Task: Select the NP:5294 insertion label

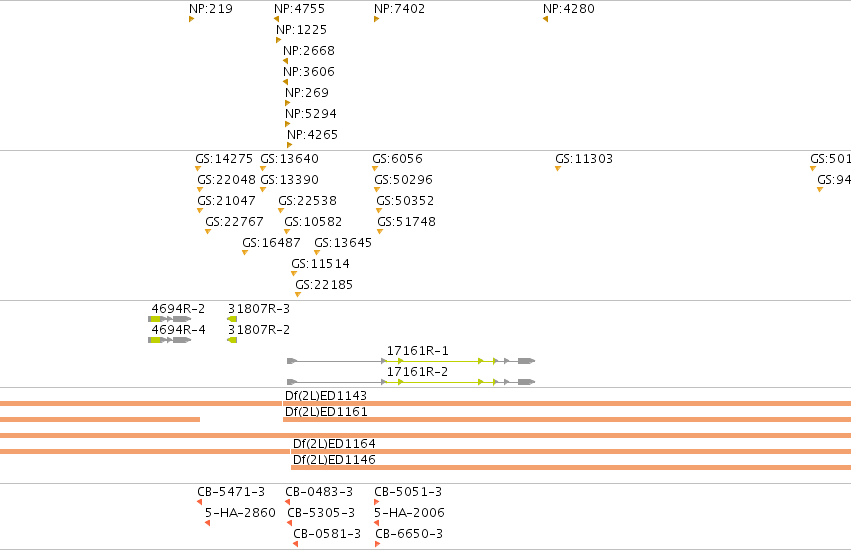Action: click(310, 114)
